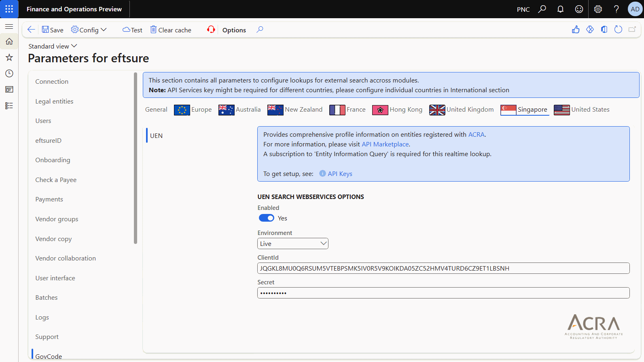Switch to the Europe tab
This screenshot has height=362, width=644.
pyautogui.click(x=193, y=110)
